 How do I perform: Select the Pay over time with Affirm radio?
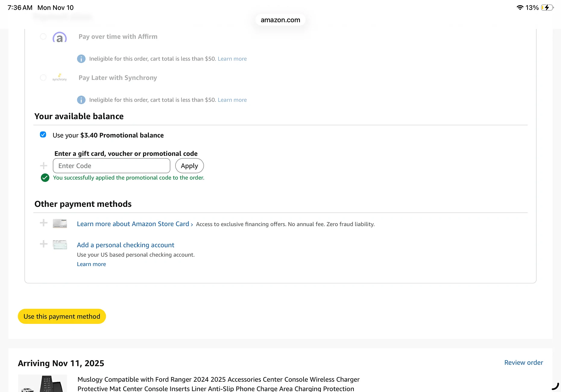[x=43, y=36]
